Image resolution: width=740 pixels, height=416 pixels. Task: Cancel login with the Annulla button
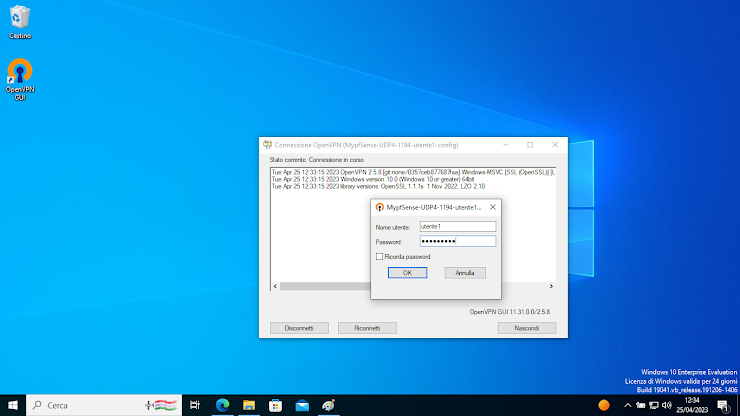[465, 272]
